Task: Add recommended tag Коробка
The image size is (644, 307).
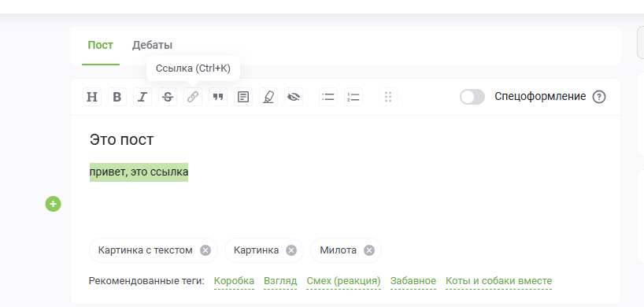Action: click(234, 281)
